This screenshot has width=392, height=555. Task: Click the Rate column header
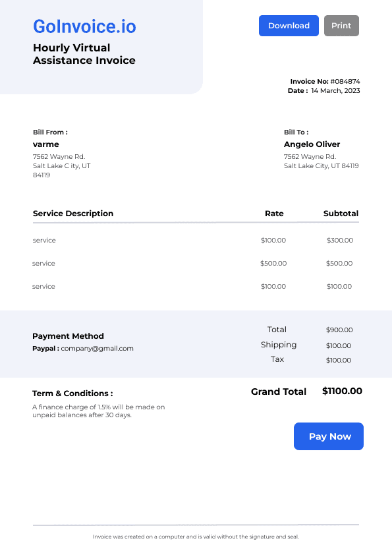click(274, 214)
